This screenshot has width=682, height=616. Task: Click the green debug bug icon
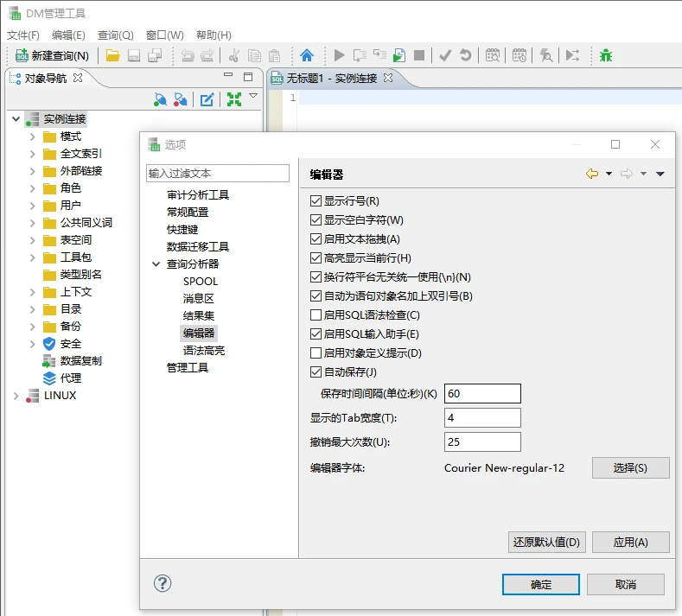pos(606,56)
